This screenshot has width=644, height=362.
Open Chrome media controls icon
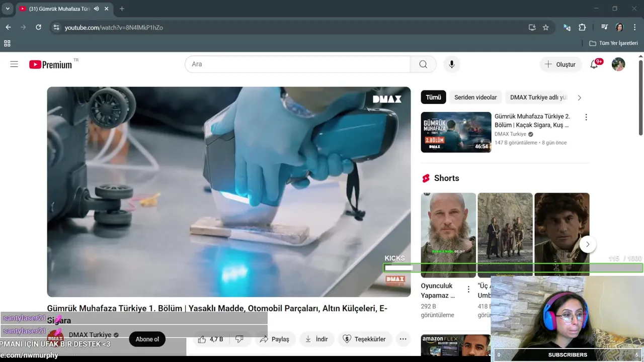(x=604, y=27)
